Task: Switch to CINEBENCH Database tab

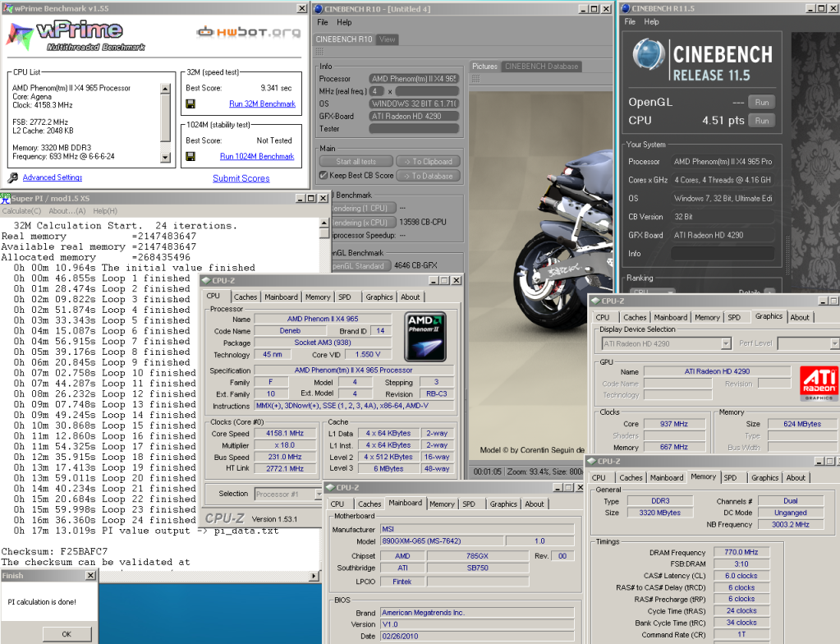Action: point(542,67)
